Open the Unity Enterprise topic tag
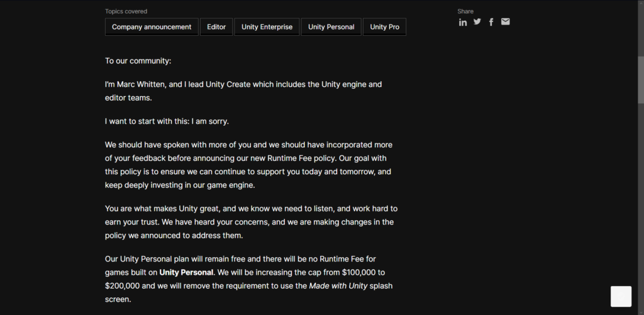 pyautogui.click(x=267, y=27)
